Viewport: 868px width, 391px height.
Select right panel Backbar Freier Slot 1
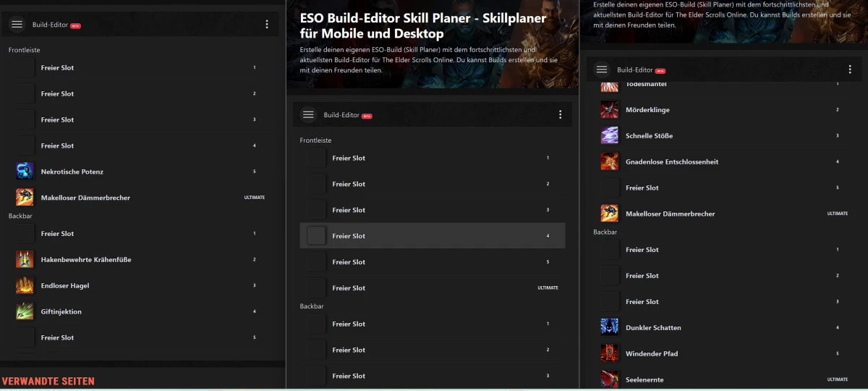pyautogui.click(x=726, y=250)
